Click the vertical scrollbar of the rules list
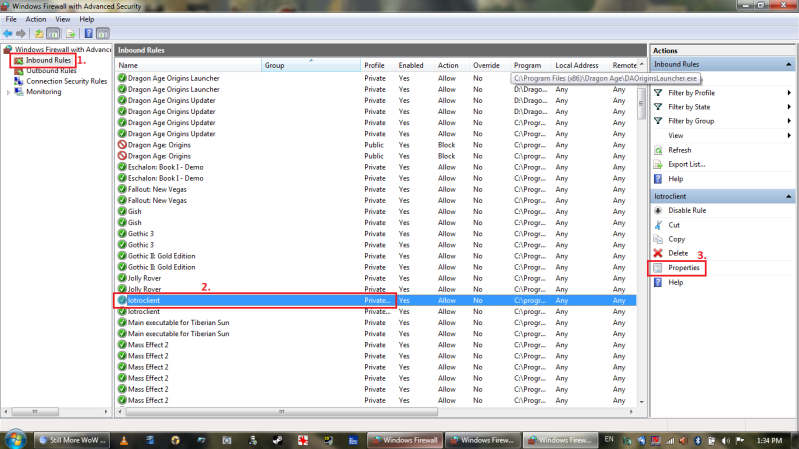Image resolution: width=799 pixels, height=449 pixels. click(641, 103)
